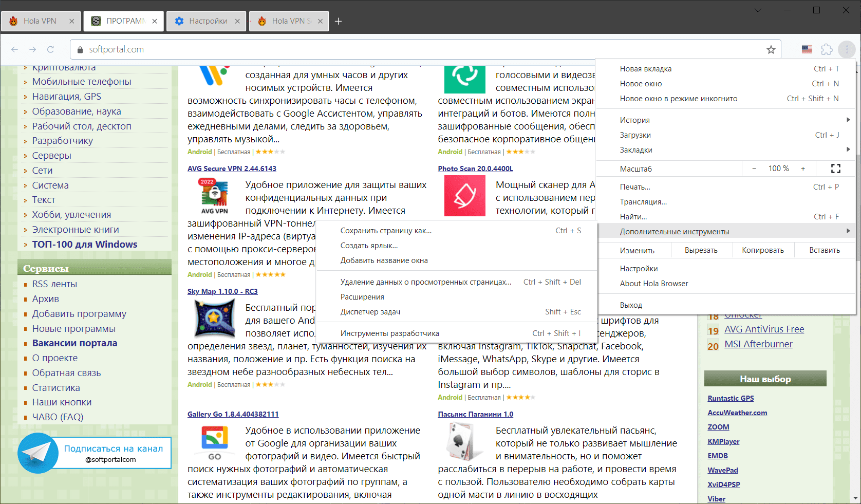Screen dimensions: 861x504
Task: Select About Hola Browser
Action: [725, 284]
